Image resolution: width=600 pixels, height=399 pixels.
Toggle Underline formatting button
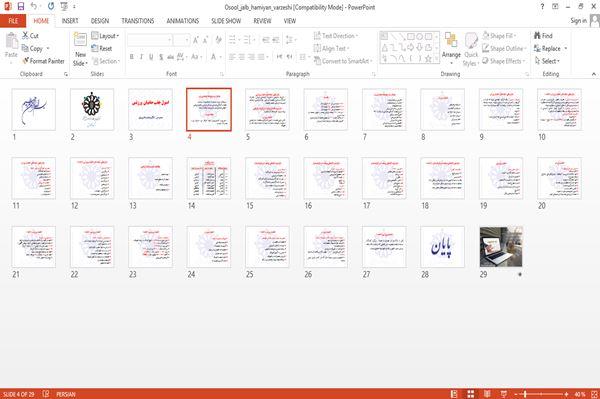click(151, 57)
